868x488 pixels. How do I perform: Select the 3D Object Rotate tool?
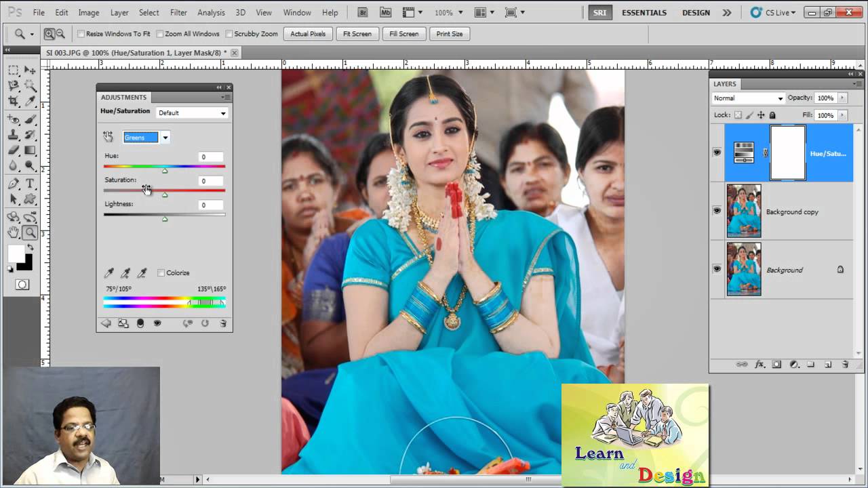14,218
